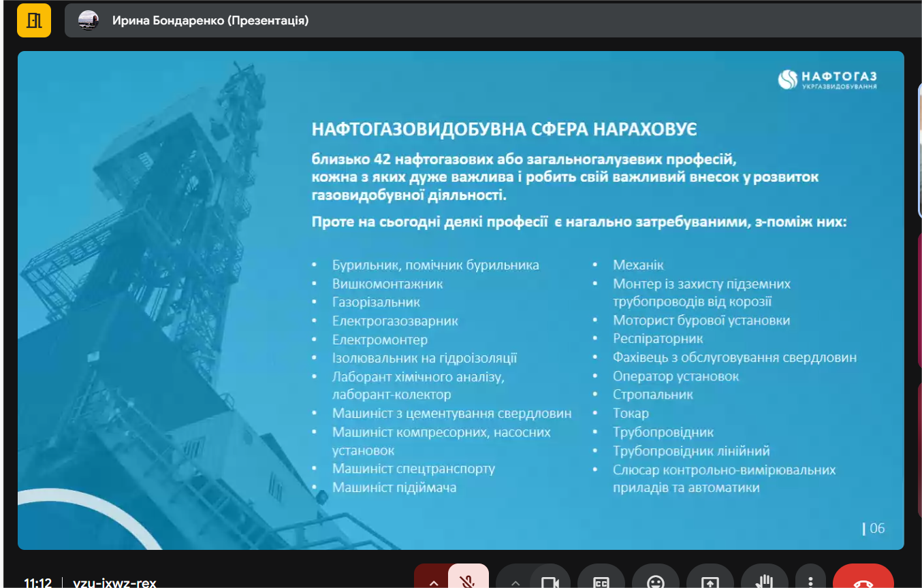Click the line starting 'близько 42 нафтогазових'

pos(524,160)
